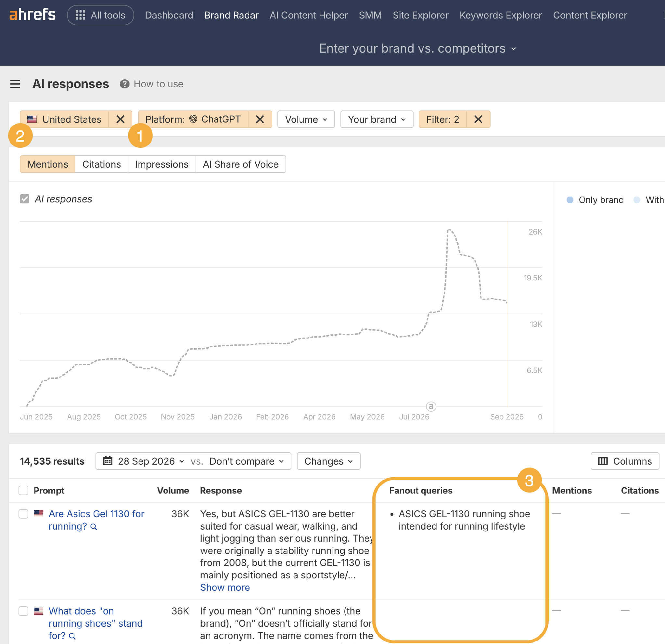Open AI Content Helper

pos(308,15)
